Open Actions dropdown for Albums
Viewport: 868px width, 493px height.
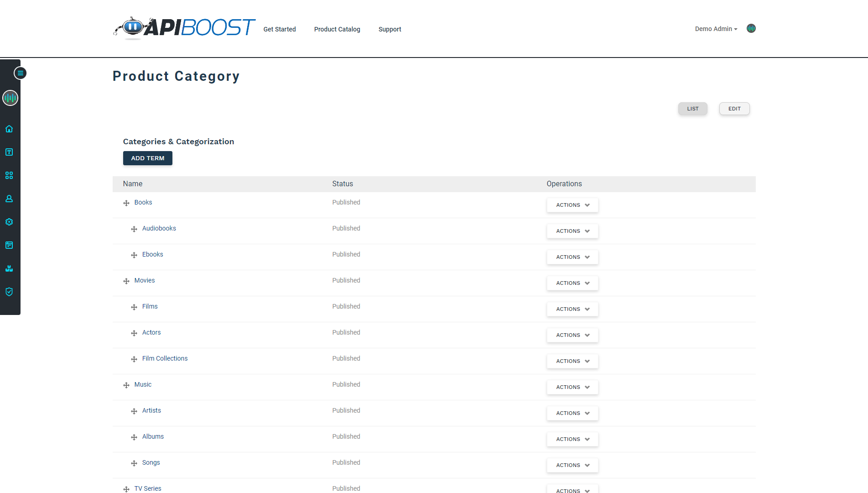(572, 439)
